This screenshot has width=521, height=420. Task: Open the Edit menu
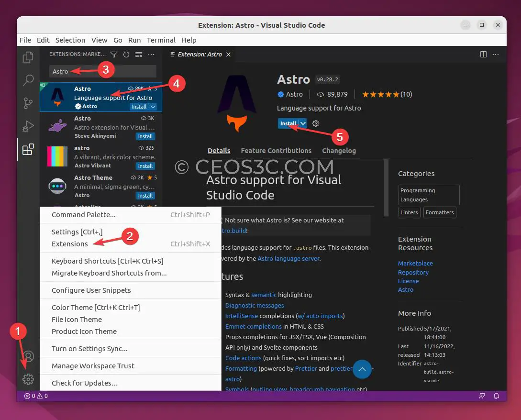coord(43,40)
